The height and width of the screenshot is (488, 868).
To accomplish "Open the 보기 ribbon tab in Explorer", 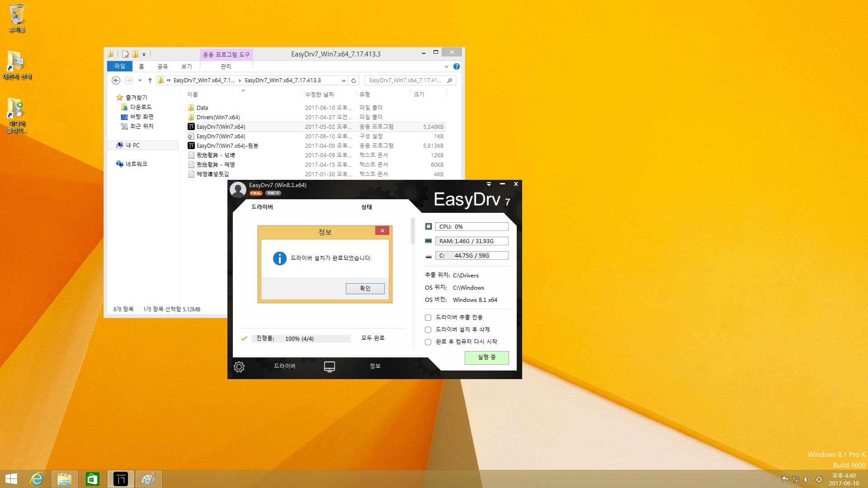I will click(x=187, y=66).
